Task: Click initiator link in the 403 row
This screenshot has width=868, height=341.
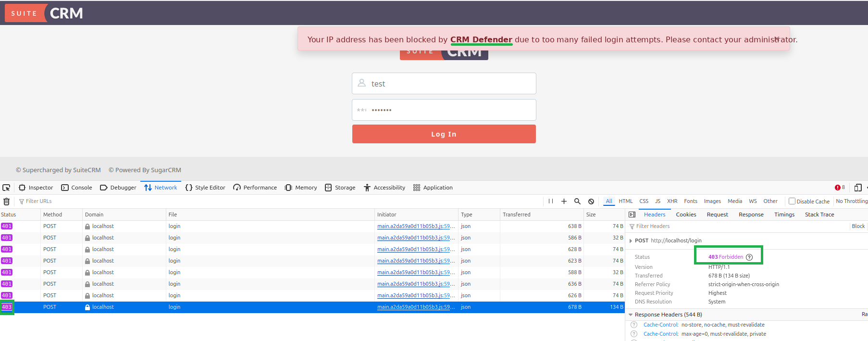Action: [416, 307]
